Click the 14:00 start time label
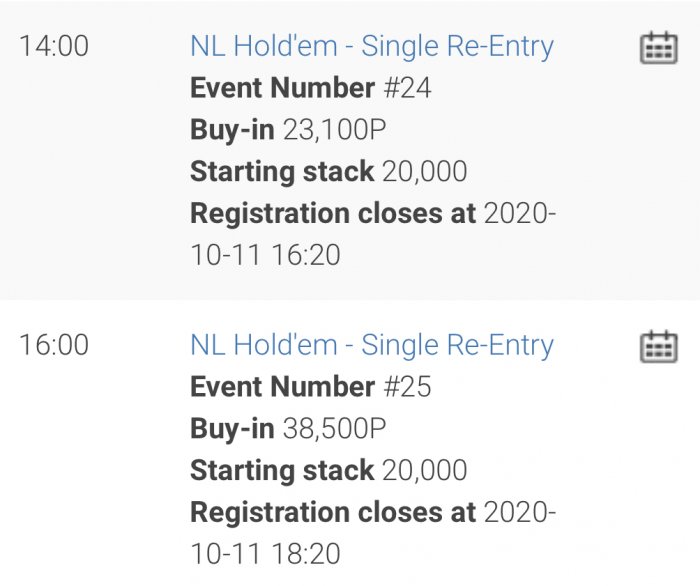 [x=53, y=46]
